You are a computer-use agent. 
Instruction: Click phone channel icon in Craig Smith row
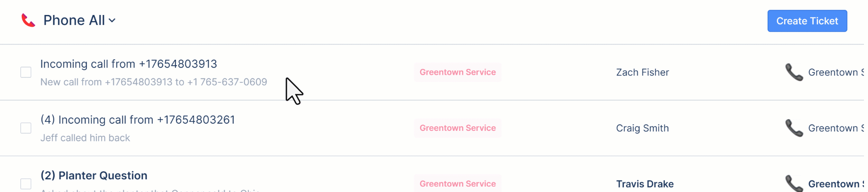pyautogui.click(x=794, y=128)
